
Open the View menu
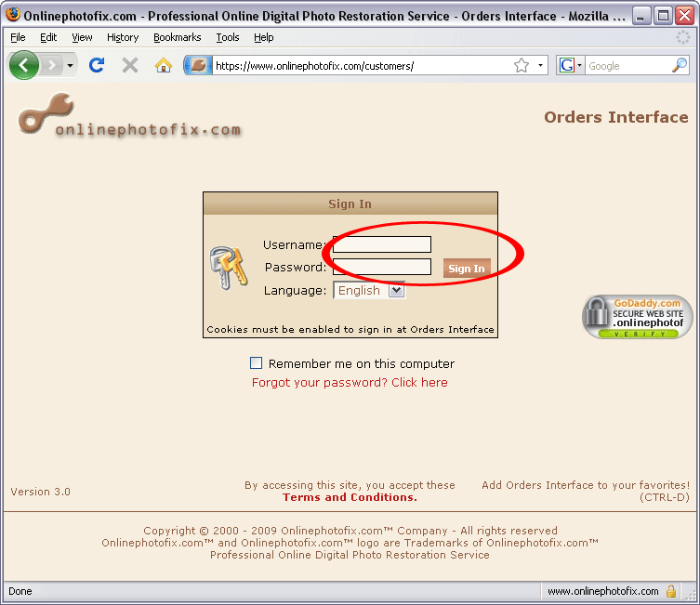point(82,37)
